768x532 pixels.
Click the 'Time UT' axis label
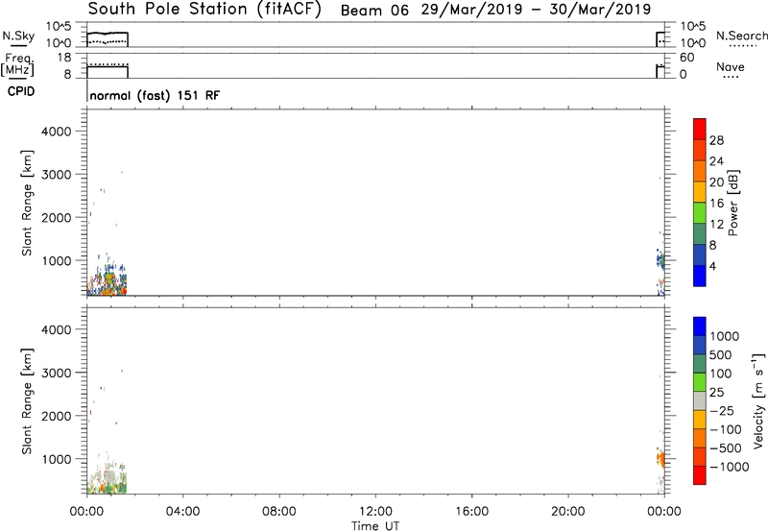pyautogui.click(x=375, y=526)
